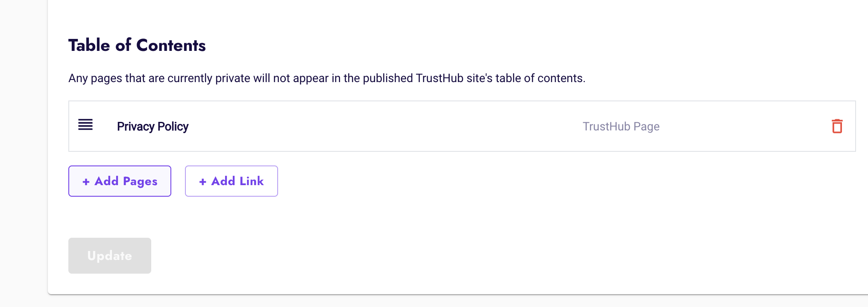The height and width of the screenshot is (307, 868).
Task: Click the Table of Contents heading
Action: coord(137,45)
